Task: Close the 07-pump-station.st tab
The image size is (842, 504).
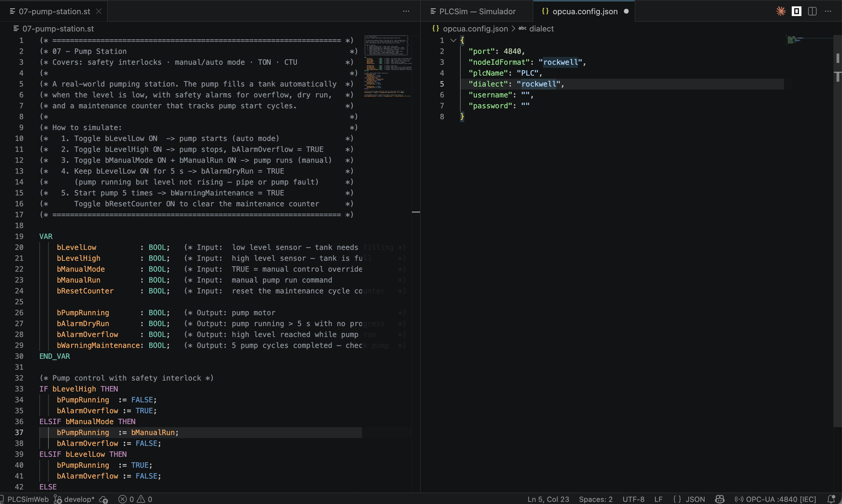Action: tap(99, 11)
